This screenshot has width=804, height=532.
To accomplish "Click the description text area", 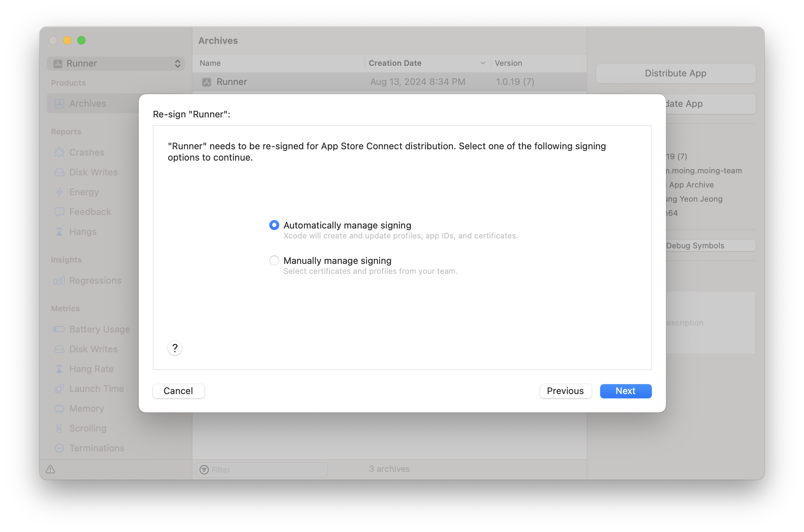I will coord(711,323).
